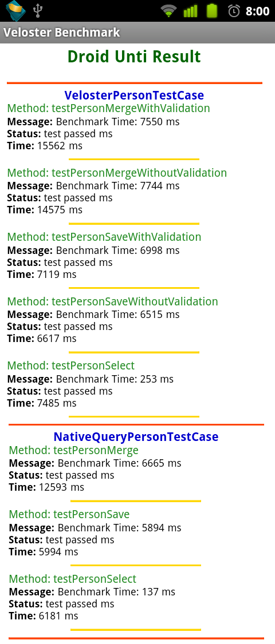The width and height of the screenshot is (275, 644).
Task: Tap the Wi-Fi signal icon
Action: [169, 11]
